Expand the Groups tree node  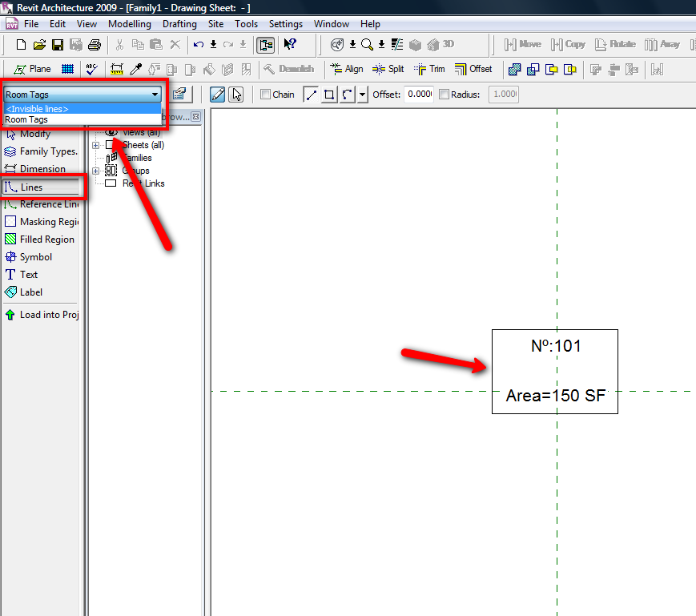coord(95,171)
